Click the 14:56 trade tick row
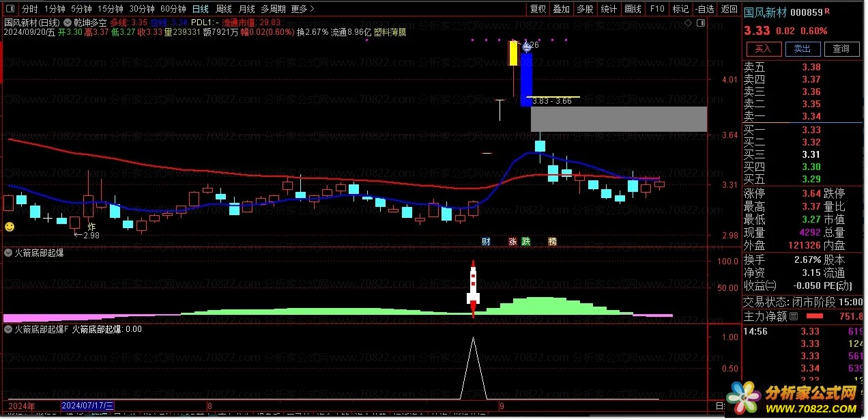Viewport: 868px width, 420px height. [804, 331]
